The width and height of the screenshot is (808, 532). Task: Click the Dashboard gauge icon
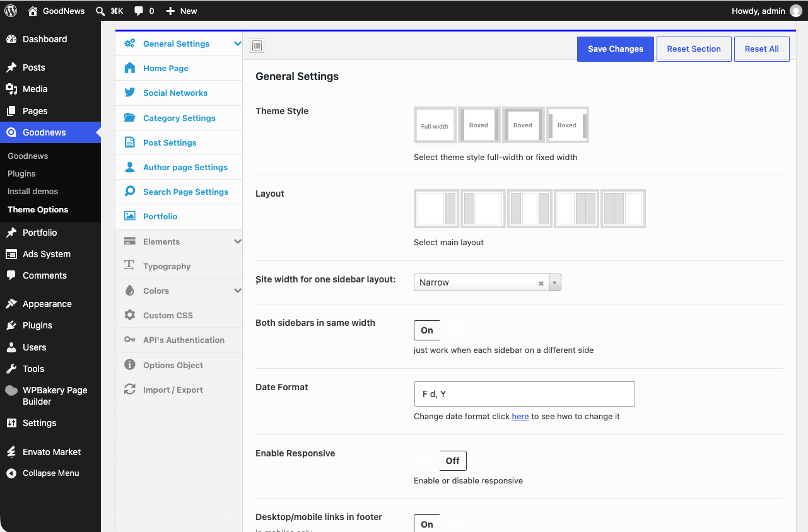coord(11,39)
